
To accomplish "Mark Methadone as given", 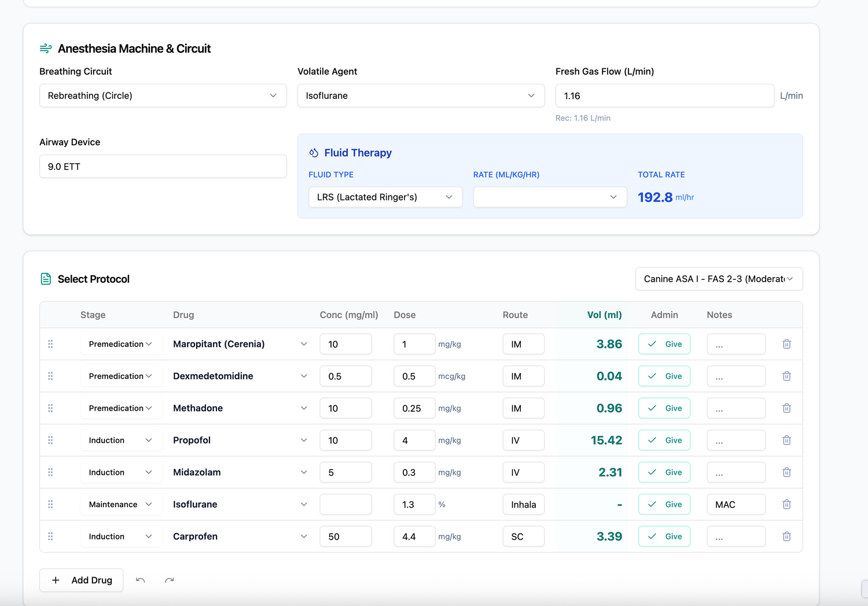I will pyautogui.click(x=664, y=408).
